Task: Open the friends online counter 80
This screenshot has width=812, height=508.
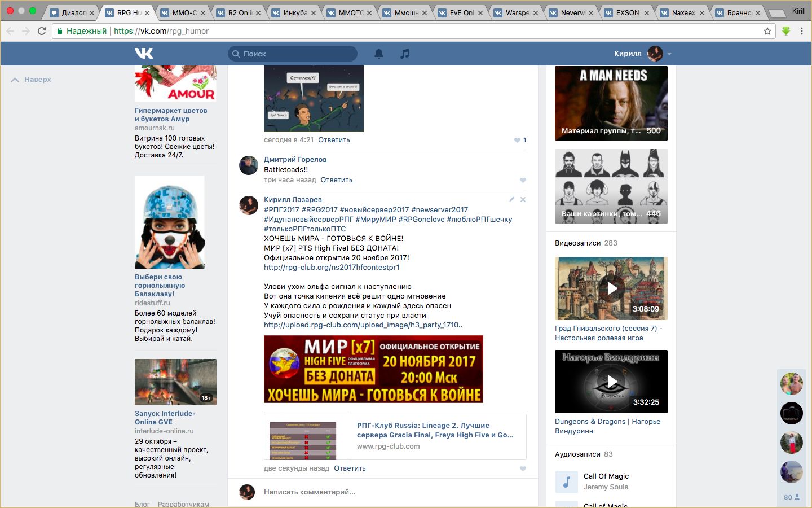Action: click(x=791, y=497)
